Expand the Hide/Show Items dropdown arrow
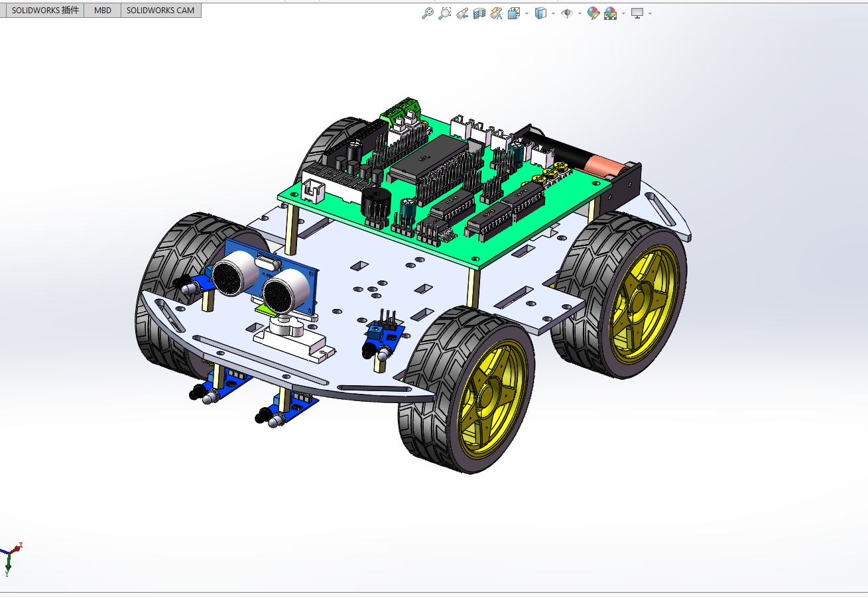This screenshot has width=868, height=598. tap(580, 13)
